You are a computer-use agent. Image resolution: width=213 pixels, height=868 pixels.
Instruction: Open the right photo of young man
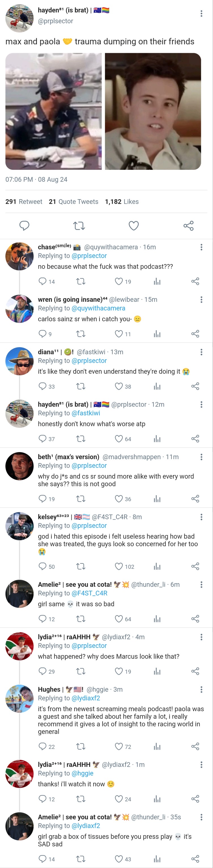tap(153, 111)
